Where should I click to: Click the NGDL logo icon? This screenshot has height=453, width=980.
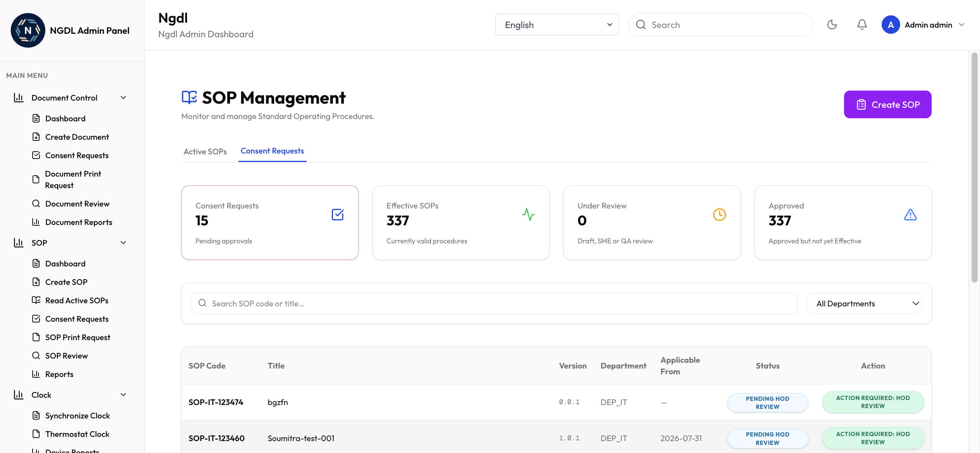[28, 30]
